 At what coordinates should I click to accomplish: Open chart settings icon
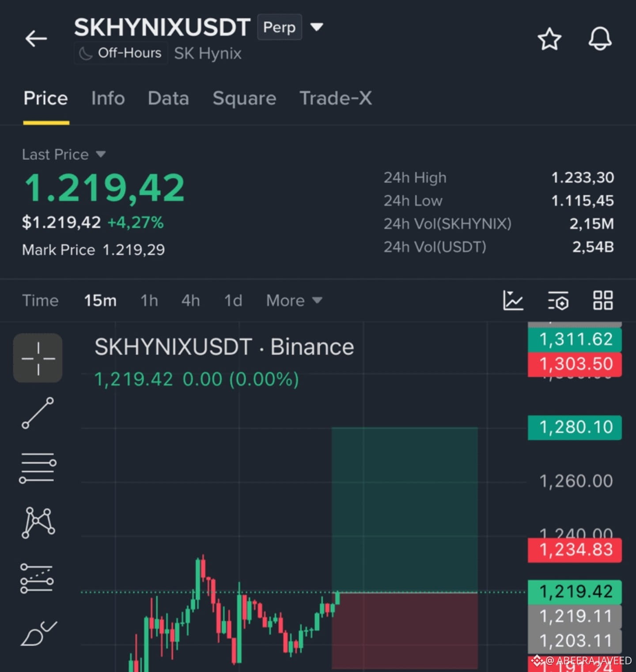pyautogui.click(x=558, y=301)
